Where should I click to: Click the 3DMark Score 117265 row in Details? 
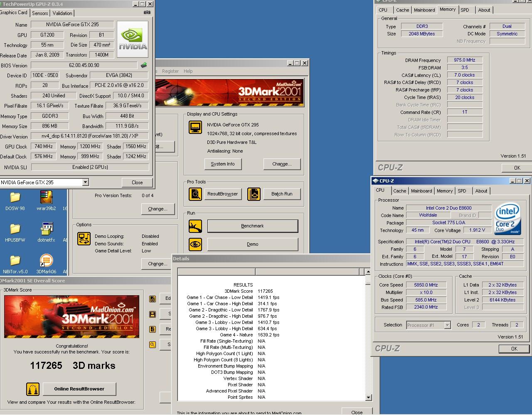pos(248,291)
